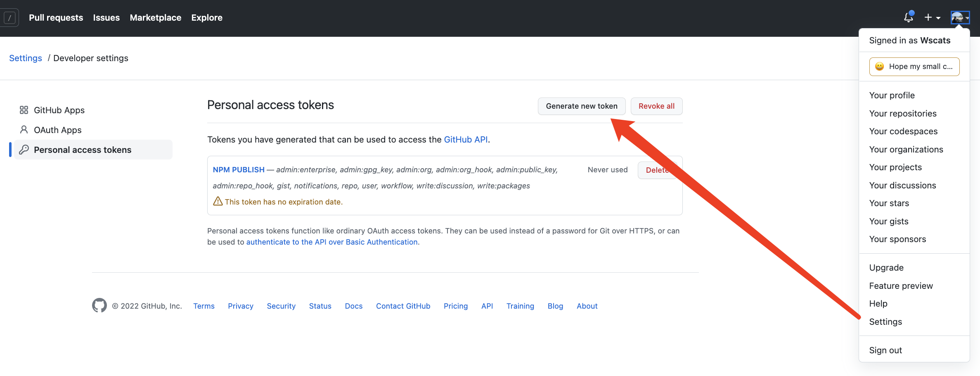Image resolution: width=980 pixels, height=376 pixels.
Task: Click the Generate new token button
Action: coord(582,106)
